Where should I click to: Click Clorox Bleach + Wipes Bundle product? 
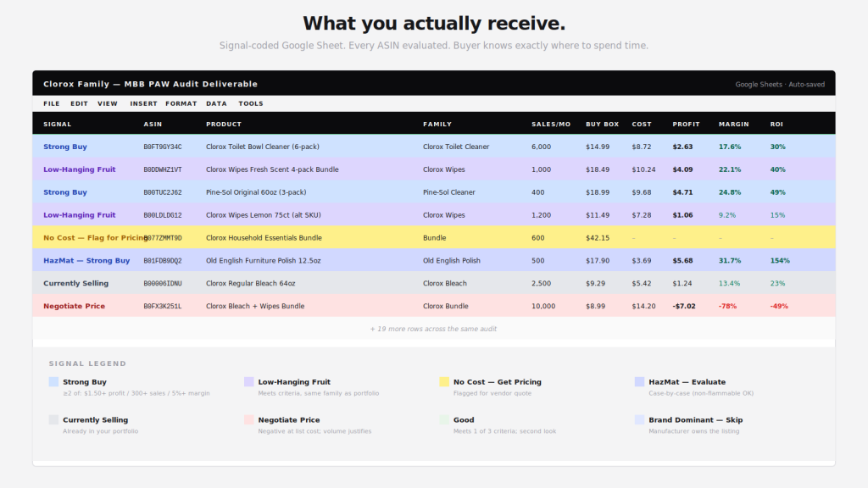255,306
